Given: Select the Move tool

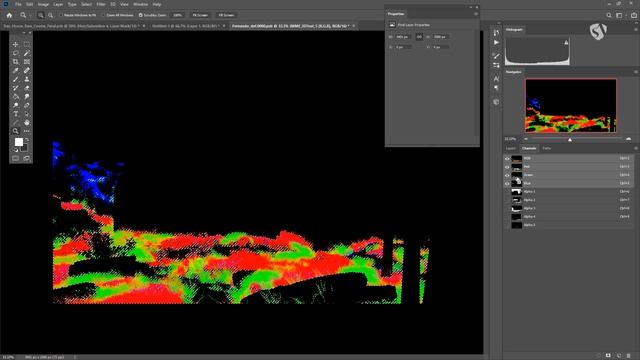Looking at the screenshot, I should click(16, 44).
